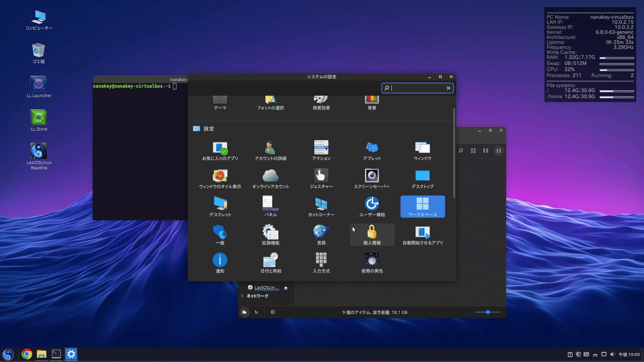Toggle split view in file manager status bar
This screenshot has width=644, height=362.
[x=273, y=312]
